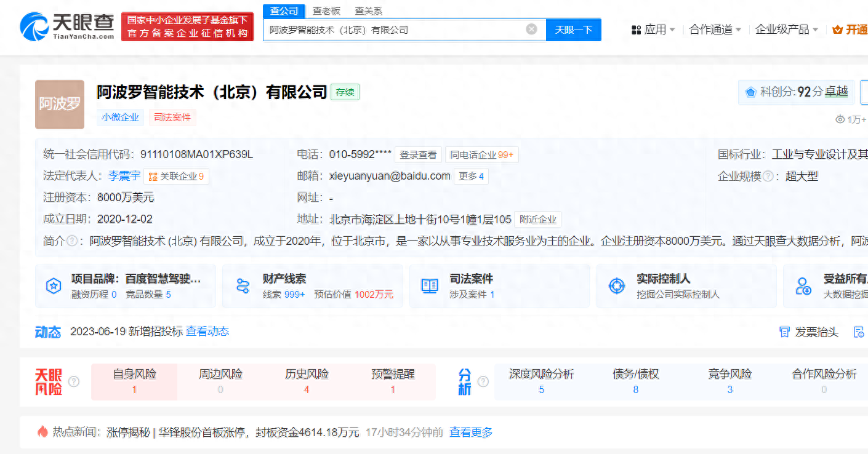Click the 附近企业 button
The height and width of the screenshot is (454, 868).
(537, 220)
